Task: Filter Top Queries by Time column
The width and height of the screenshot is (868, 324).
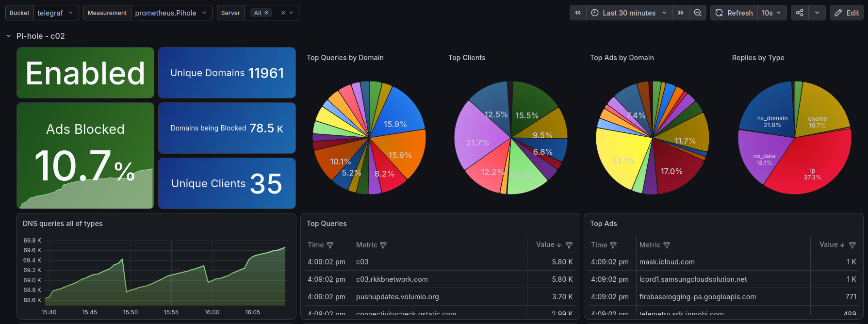Action: tap(330, 245)
